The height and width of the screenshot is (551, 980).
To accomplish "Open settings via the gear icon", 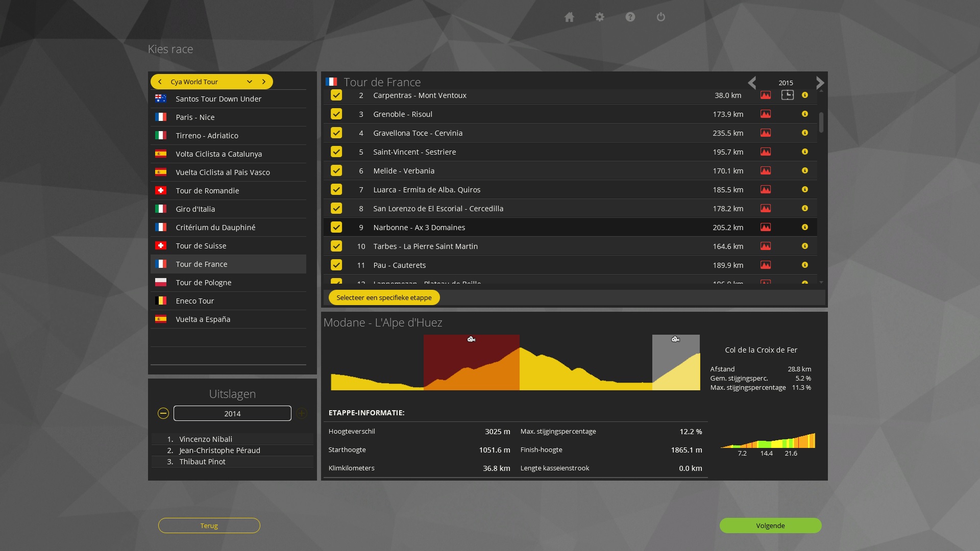I will pos(600,17).
